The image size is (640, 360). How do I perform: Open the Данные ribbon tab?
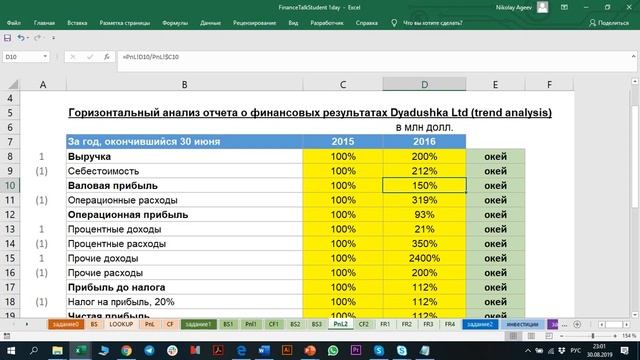pyautogui.click(x=210, y=23)
